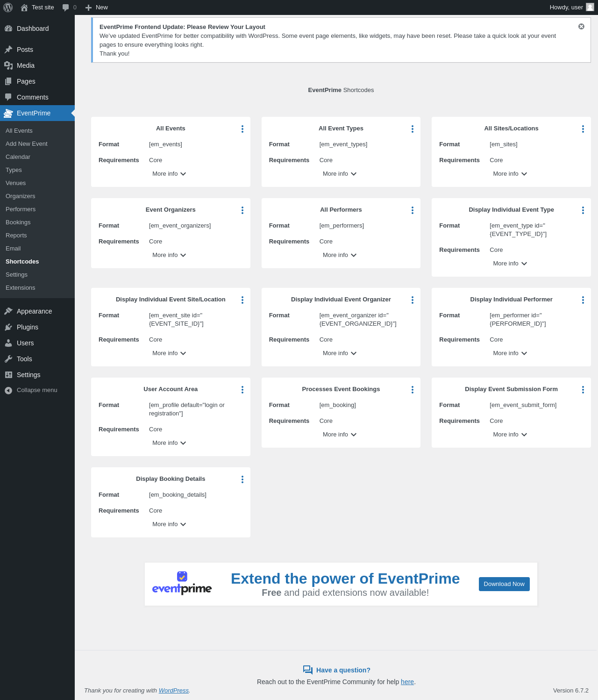
Task: Follow the 'here' community help link
Action: pos(407,682)
